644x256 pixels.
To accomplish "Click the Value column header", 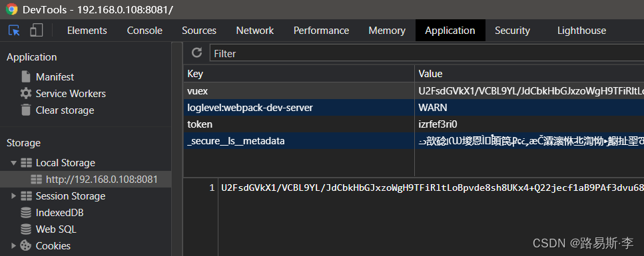I will 529,74.
